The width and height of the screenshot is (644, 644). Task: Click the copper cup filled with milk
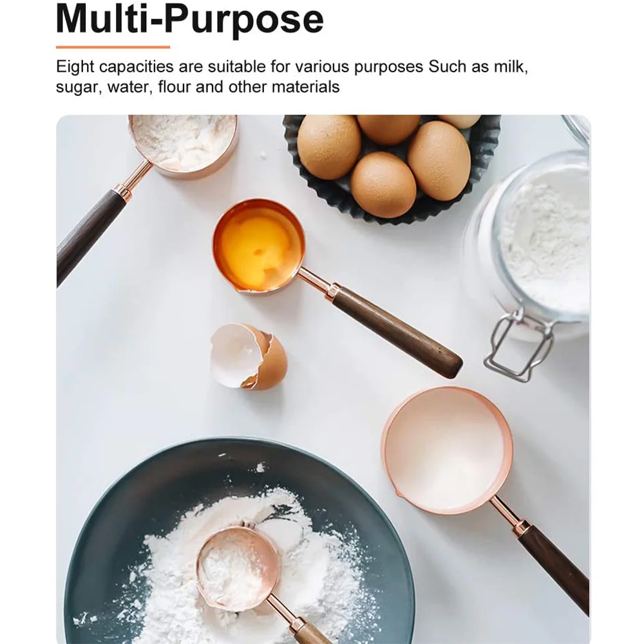coord(448,450)
